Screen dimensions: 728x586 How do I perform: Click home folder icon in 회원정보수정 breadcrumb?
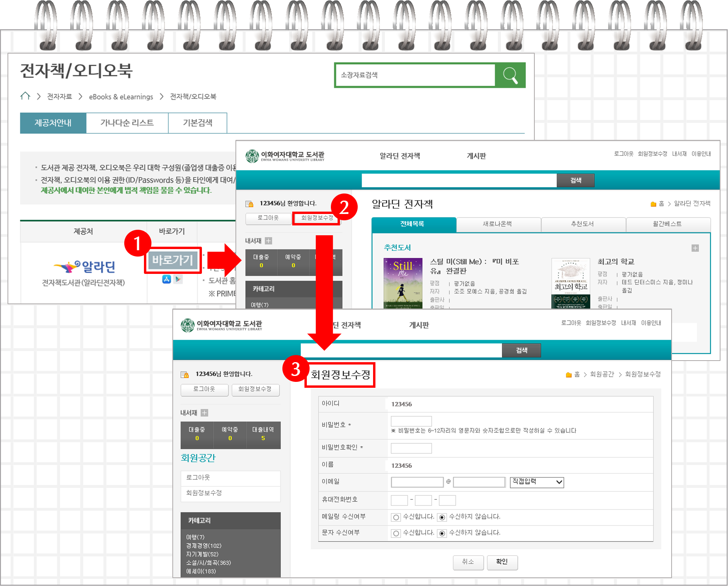(x=569, y=374)
